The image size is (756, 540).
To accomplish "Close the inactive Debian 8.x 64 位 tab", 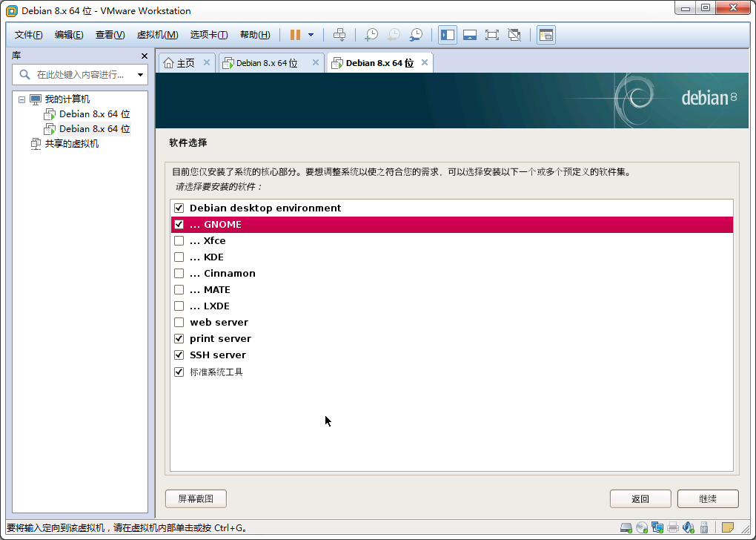I will click(315, 63).
